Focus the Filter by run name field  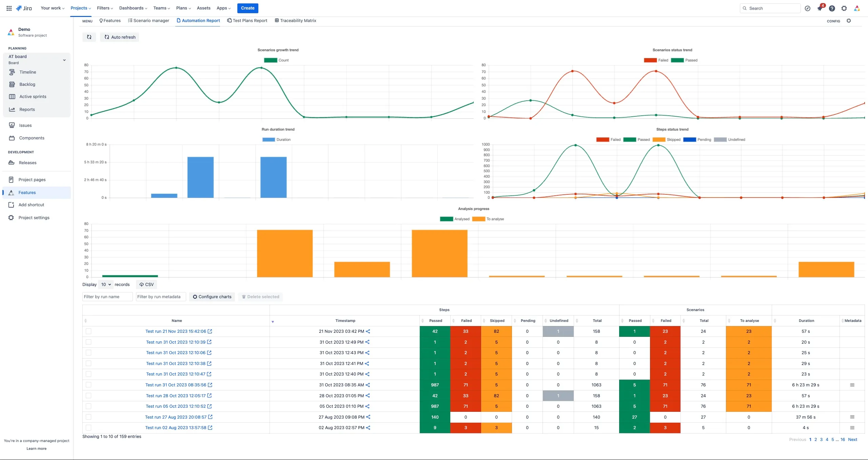pyautogui.click(x=107, y=297)
